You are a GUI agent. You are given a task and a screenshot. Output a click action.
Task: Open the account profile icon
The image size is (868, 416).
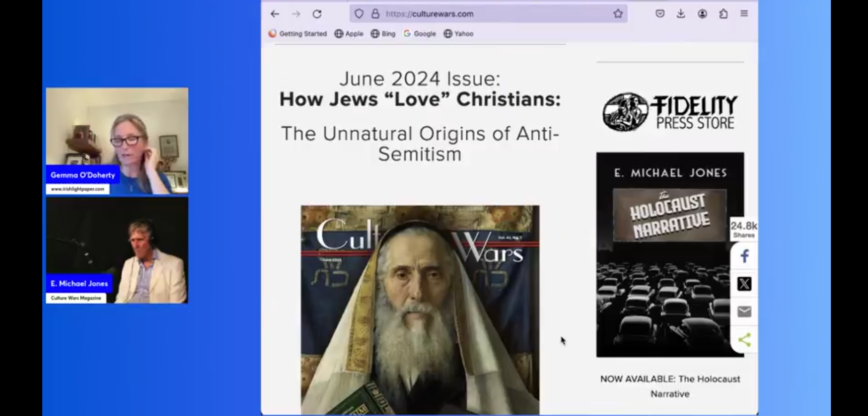[702, 14]
